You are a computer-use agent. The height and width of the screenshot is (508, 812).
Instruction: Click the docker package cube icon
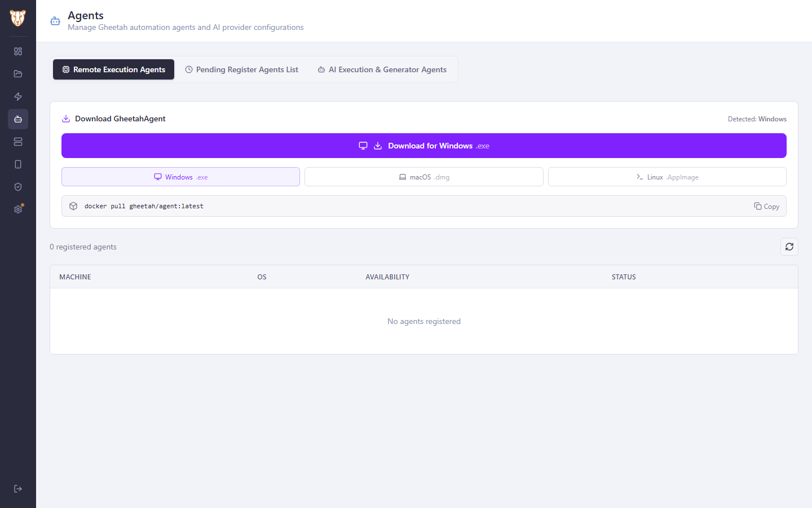tap(73, 206)
